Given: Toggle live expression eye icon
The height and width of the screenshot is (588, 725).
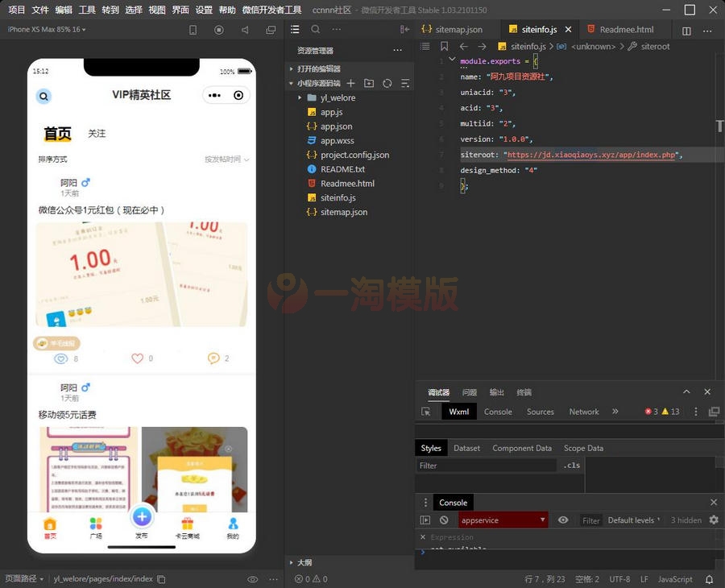Looking at the screenshot, I should click(563, 520).
